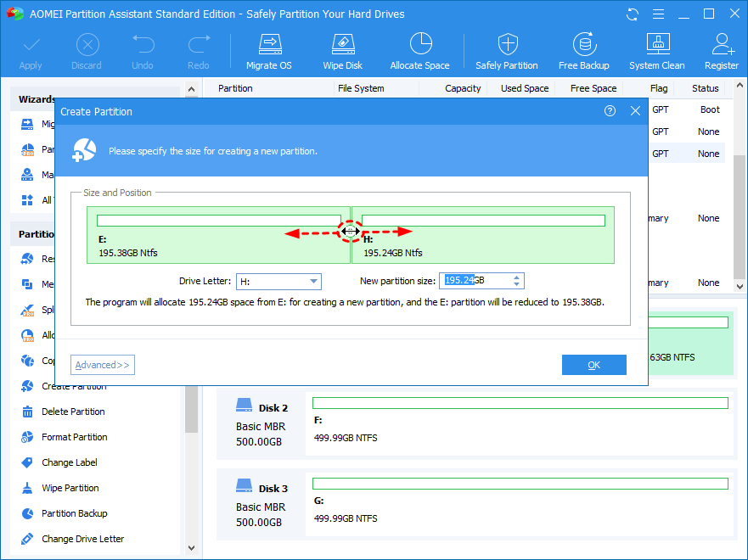Image resolution: width=748 pixels, height=560 pixels.
Task: Click the Redo toolbar icon
Action: pyautogui.click(x=199, y=52)
